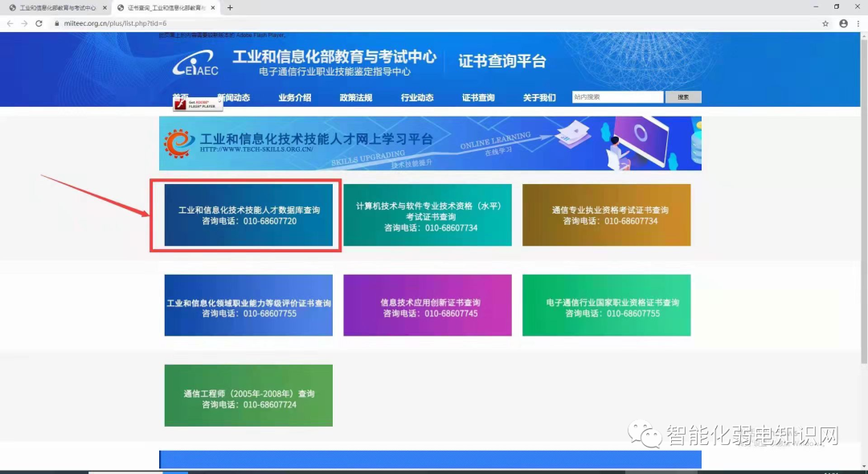Open 业务介绍 in the navigation menu
Image resolution: width=868 pixels, height=474 pixels.
coord(294,97)
